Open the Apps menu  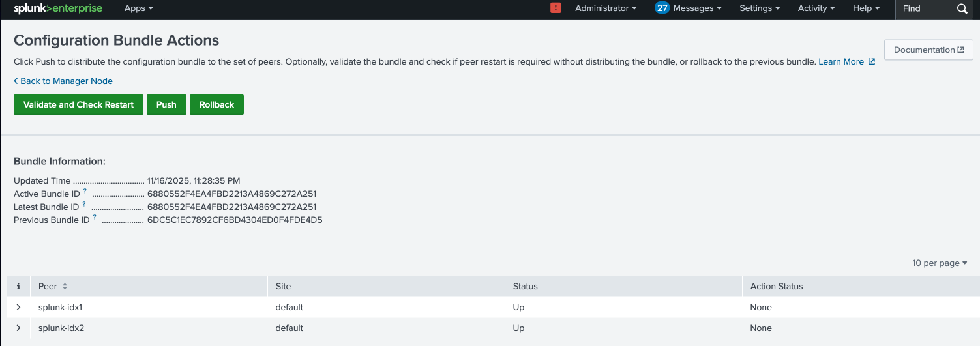pyautogui.click(x=139, y=8)
